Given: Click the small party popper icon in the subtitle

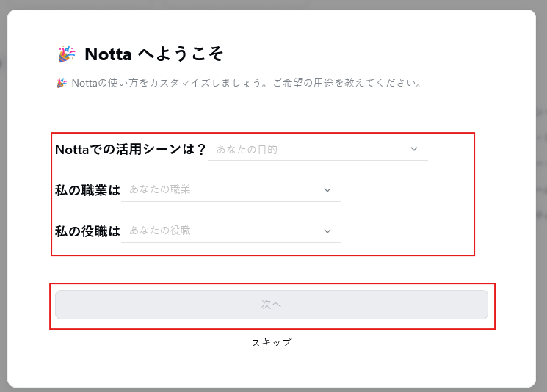Looking at the screenshot, I should [x=62, y=83].
